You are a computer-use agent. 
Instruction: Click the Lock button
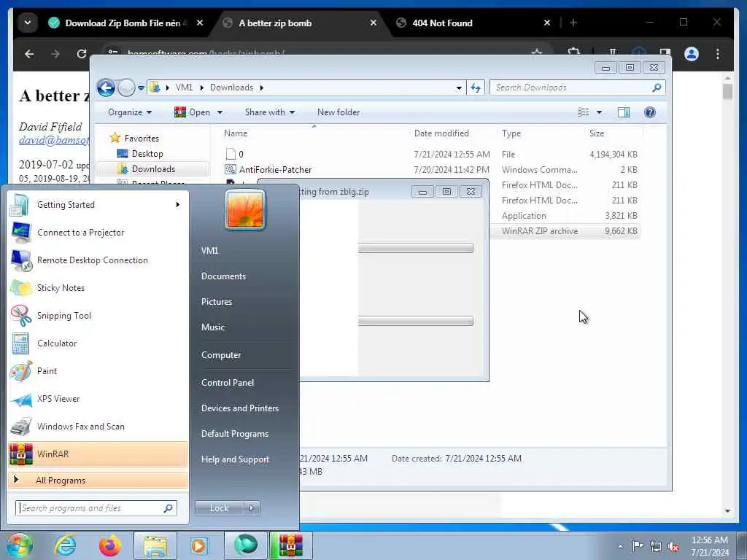click(x=219, y=508)
